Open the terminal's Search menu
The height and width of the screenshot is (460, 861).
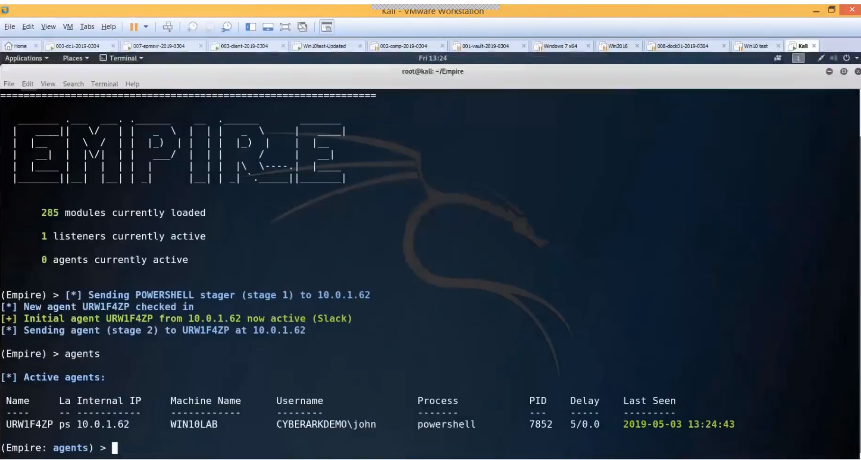(x=73, y=84)
